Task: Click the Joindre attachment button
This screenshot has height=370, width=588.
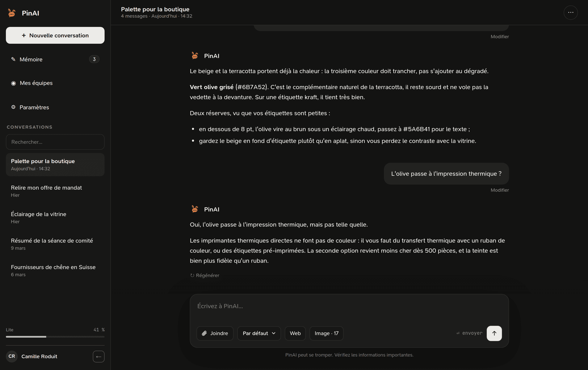Action: 215,333
